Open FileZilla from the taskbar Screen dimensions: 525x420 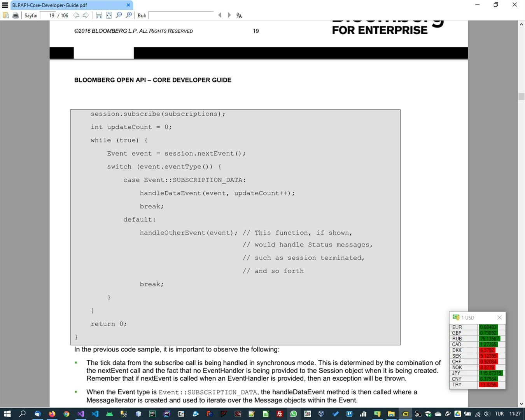(x=279, y=414)
